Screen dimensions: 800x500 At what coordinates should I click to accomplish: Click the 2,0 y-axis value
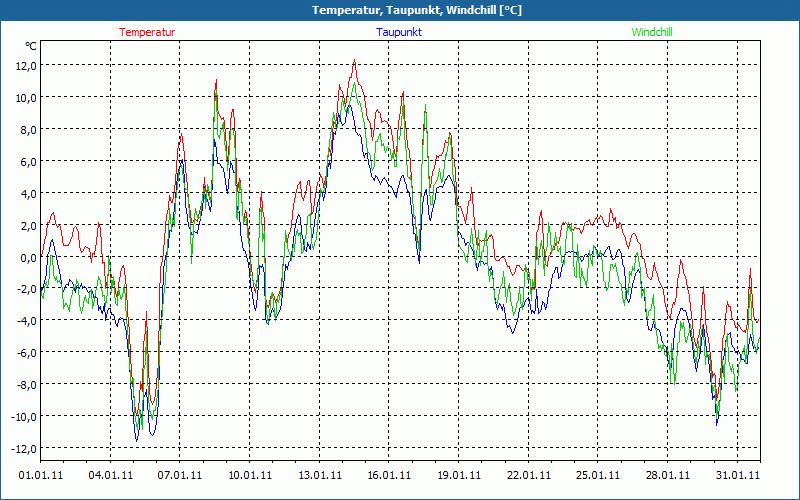[x=29, y=226]
